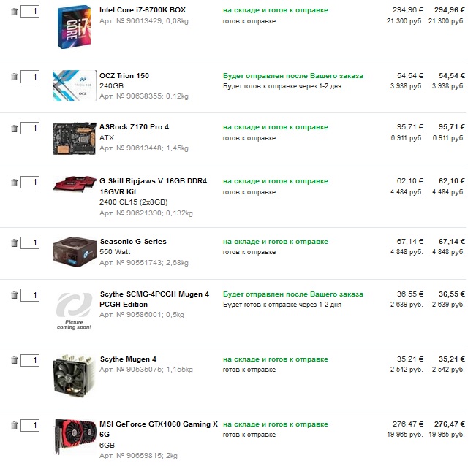Image resolution: width=476 pixels, height=466 pixels.
Task: Open Intel Core i7-6700K BOX product link
Action: (x=137, y=11)
